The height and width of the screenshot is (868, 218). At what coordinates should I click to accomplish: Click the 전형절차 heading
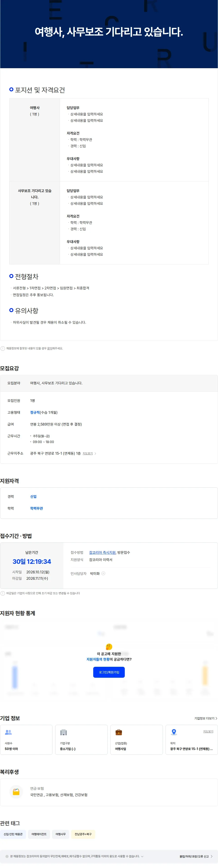27,277
